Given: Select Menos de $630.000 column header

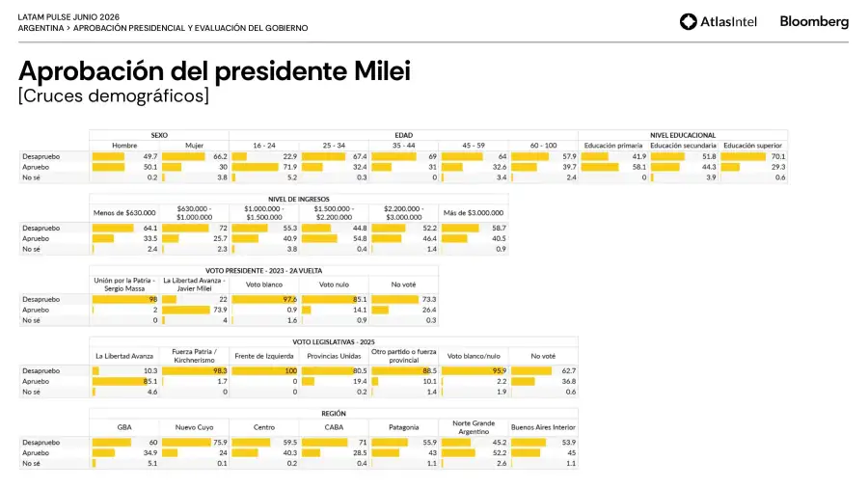Looking at the screenshot, I should (124, 213).
